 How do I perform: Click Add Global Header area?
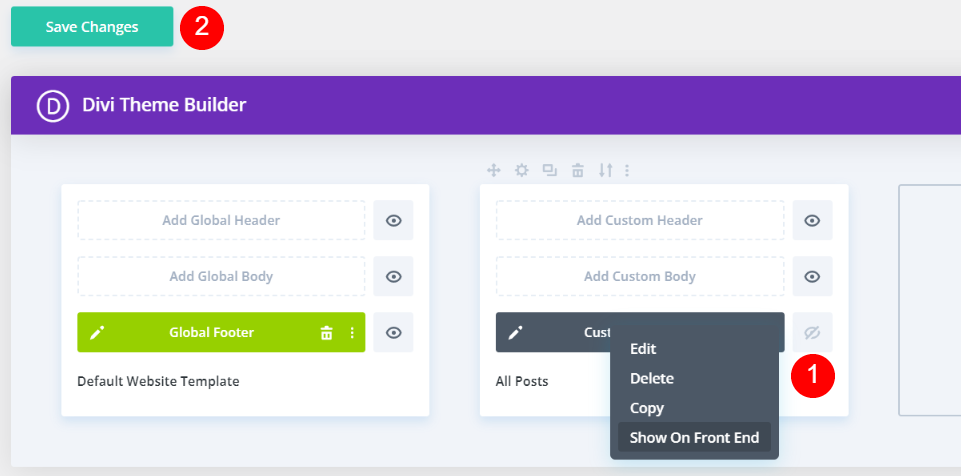click(x=221, y=220)
